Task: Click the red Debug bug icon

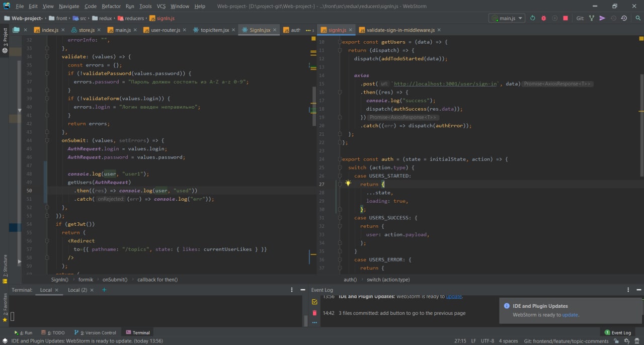Action: tap(543, 18)
